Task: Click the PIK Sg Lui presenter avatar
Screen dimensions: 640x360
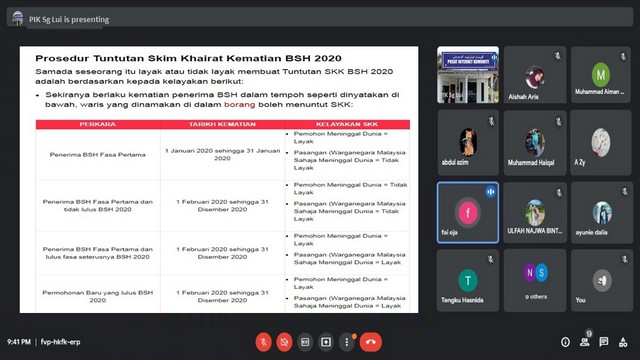Action: point(18,18)
